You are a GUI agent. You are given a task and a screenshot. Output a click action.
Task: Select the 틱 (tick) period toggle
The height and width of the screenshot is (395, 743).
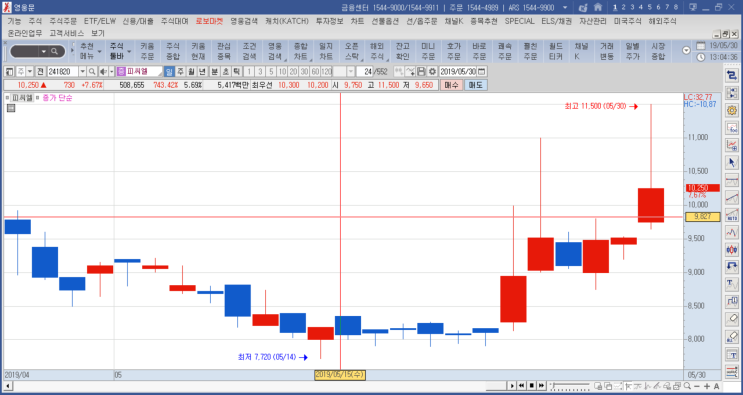pyautogui.click(x=236, y=72)
